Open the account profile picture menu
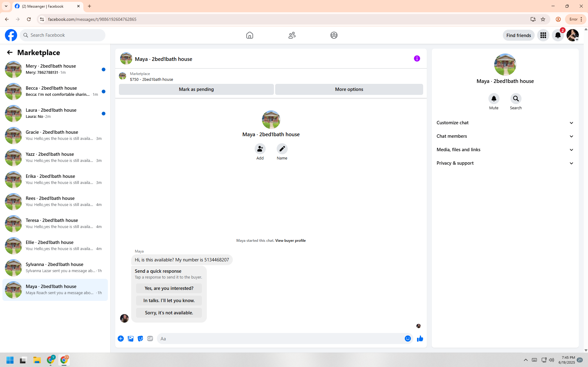Screen dimensions: 588x367 pos(573,35)
